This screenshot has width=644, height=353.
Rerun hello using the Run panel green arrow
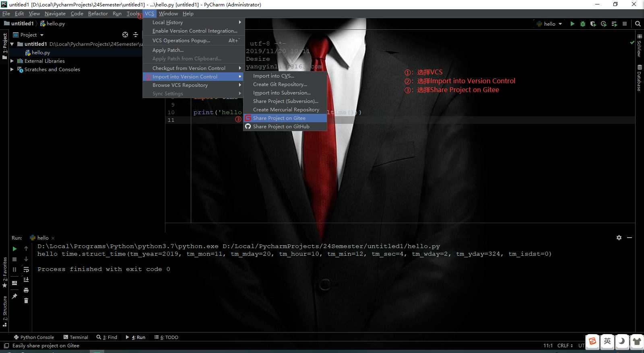pyautogui.click(x=14, y=249)
